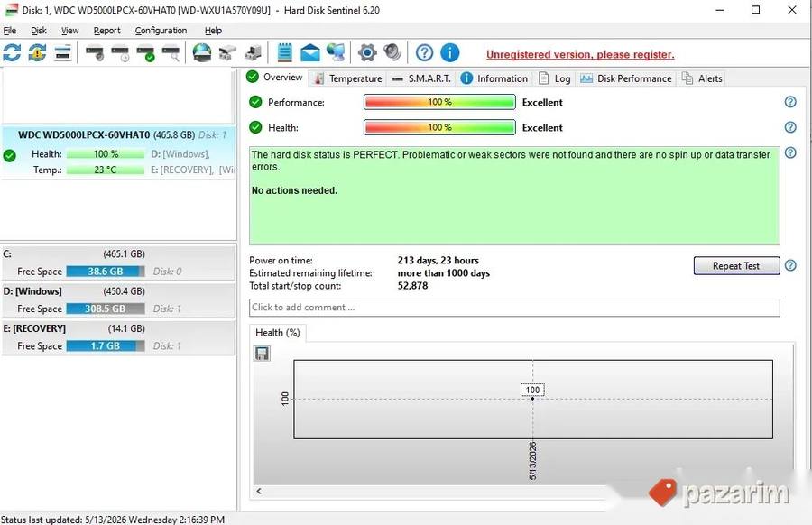Click the globe over disk toolbar icon
This screenshot has height=525, width=812.
coord(202,53)
